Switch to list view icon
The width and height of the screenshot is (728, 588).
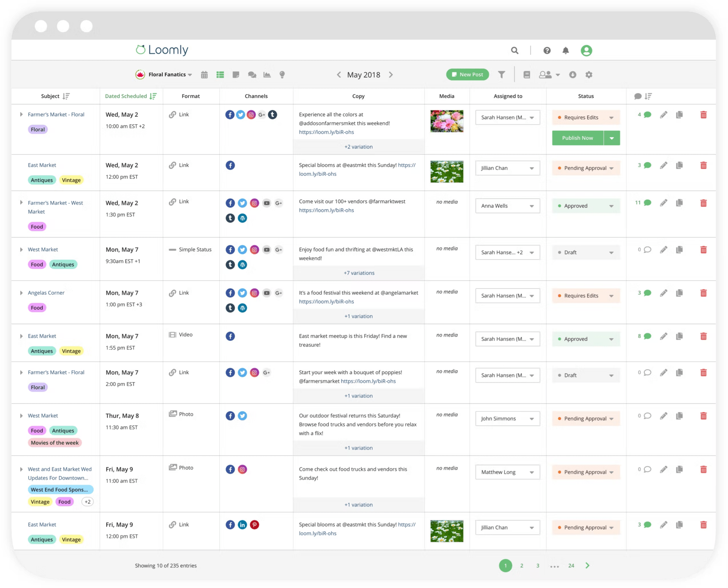point(220,75)
